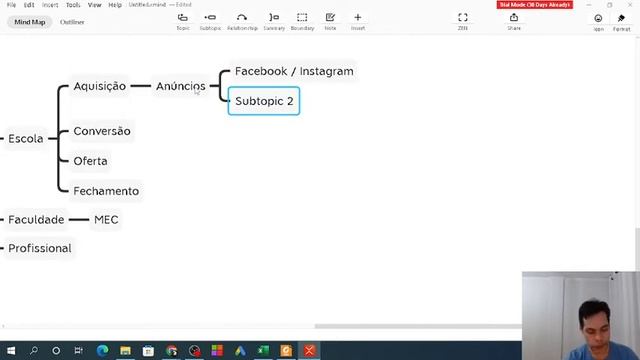
Task: Open Task View in taskbar
Action: point(78,351)
